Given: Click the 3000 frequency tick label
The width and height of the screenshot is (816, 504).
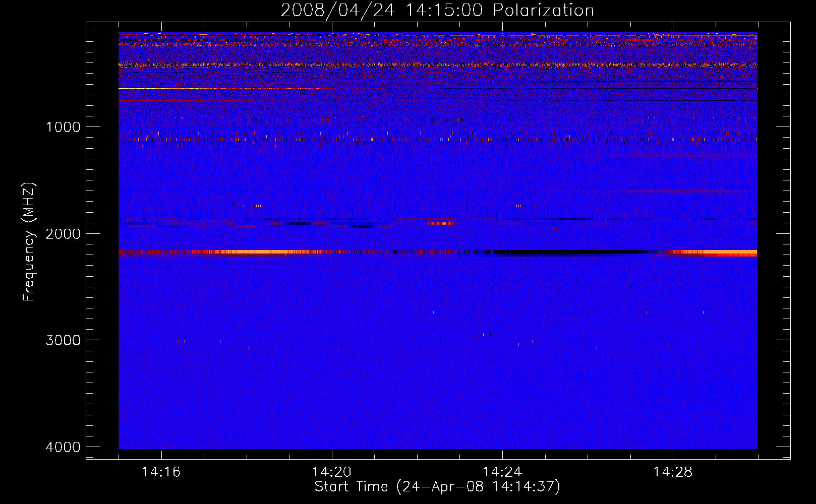Looking at the screenshot, I should (x=63, y=340).
